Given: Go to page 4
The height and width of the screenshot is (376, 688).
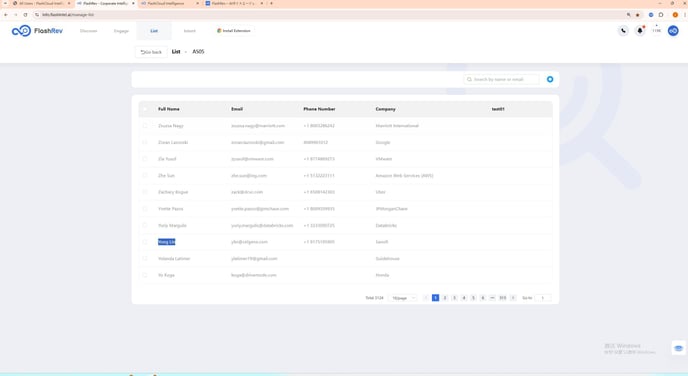Looking at the screenshot, I should (x=464, y=298).
